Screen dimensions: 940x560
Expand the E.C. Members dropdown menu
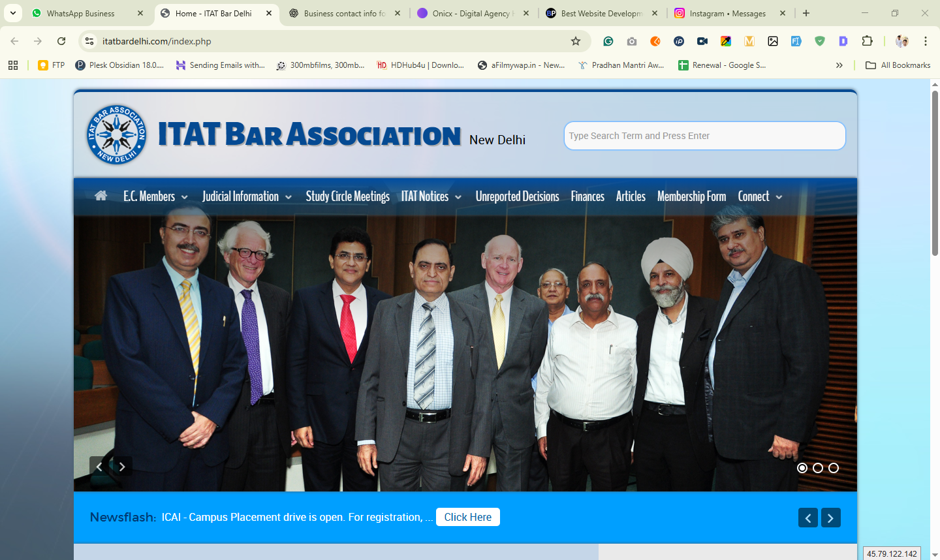(x=155, y=196)
